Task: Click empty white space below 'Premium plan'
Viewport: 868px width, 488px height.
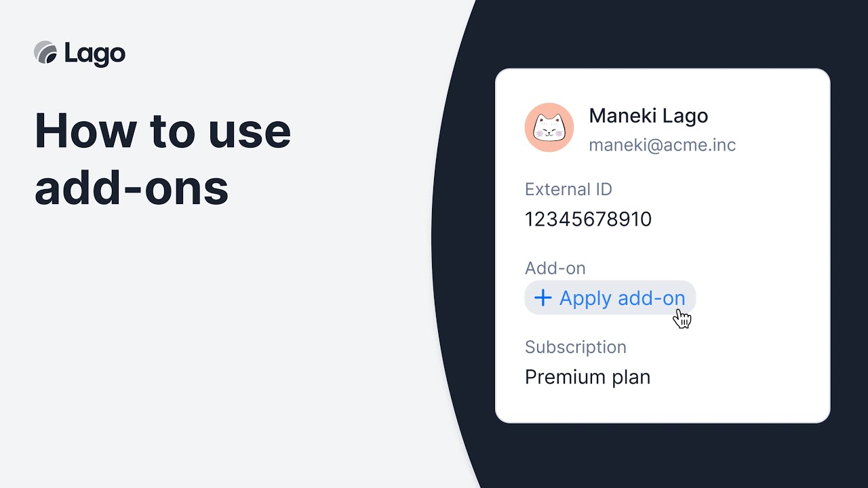Action: click(x=662, y=405)
